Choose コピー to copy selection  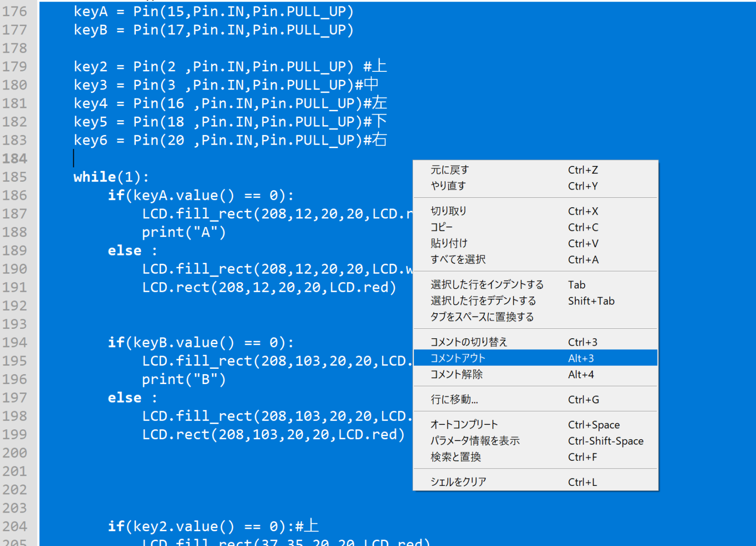(x=442, y=227)
